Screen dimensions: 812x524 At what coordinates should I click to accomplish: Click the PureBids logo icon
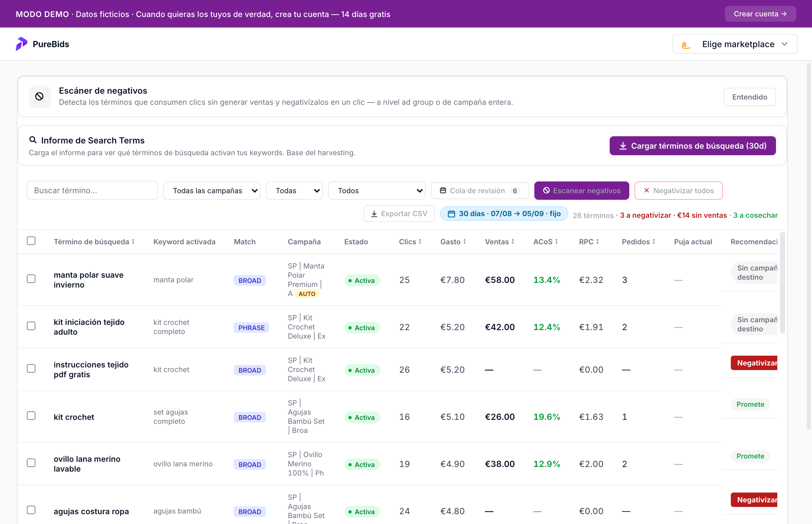click(x=21, y=44)
